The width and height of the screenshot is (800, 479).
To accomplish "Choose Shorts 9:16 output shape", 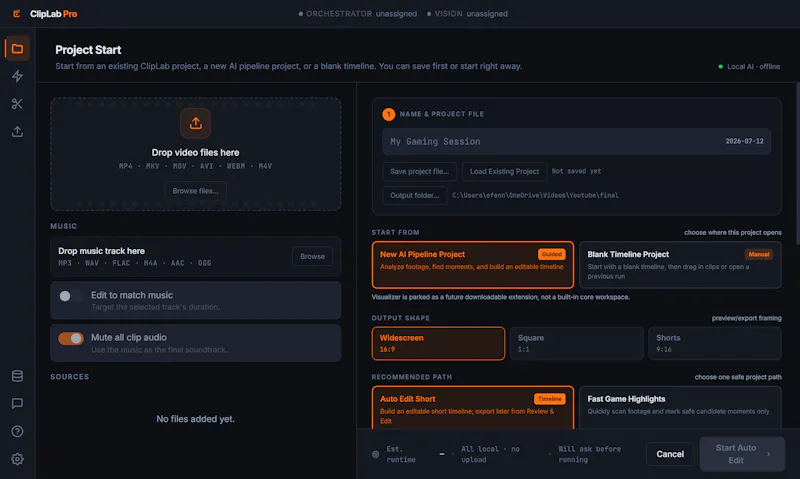I will [715, 343].
